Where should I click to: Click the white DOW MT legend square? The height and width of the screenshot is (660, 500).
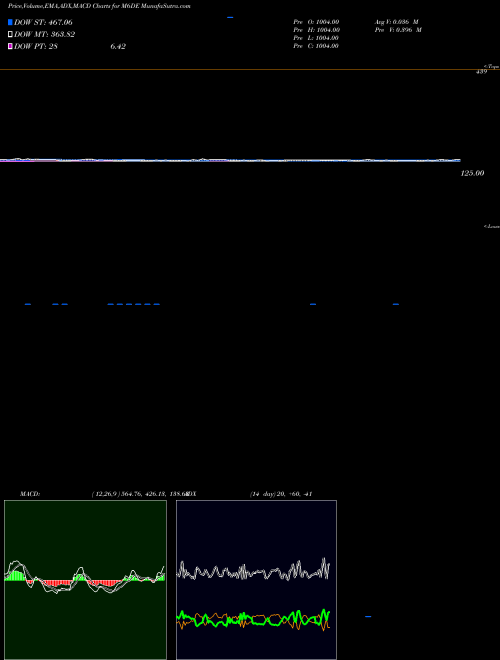tap(10, 35)
